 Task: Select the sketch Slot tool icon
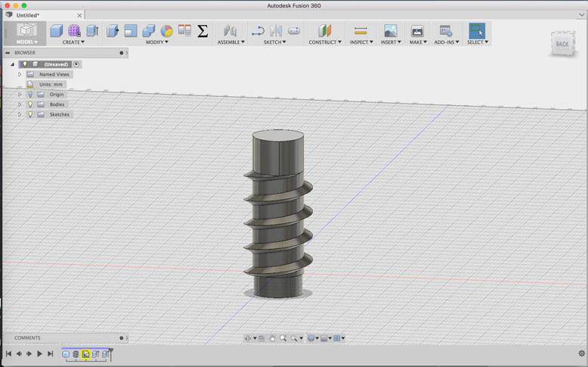(294, 31)
